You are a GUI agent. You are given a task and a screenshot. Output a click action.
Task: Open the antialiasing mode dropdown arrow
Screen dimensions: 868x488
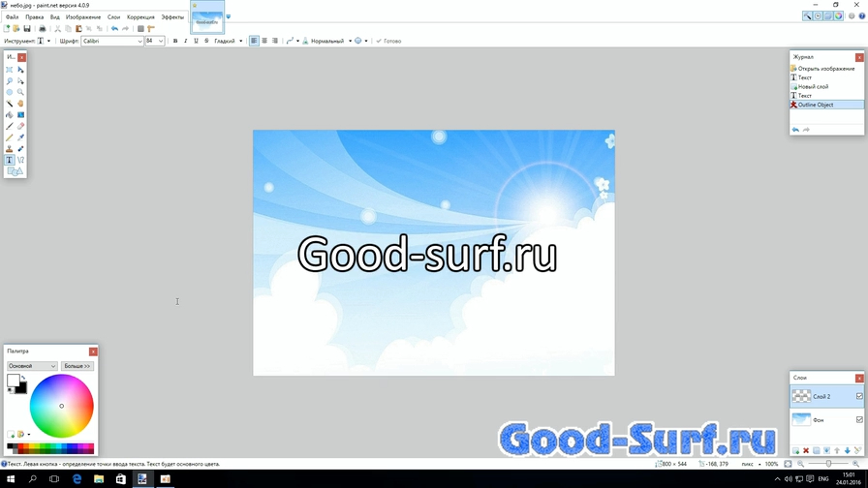[366, 41]
